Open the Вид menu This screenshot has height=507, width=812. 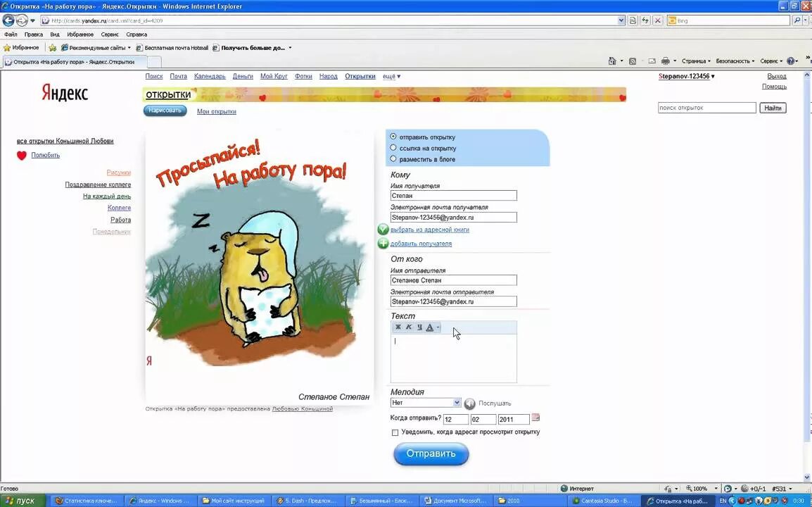coord(54,35)
